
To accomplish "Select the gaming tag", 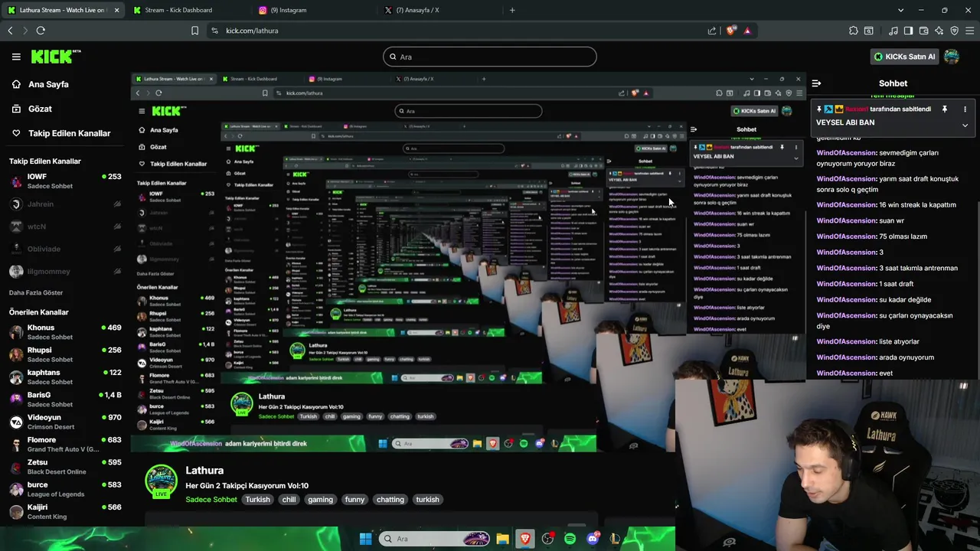I will pos(320,500).
